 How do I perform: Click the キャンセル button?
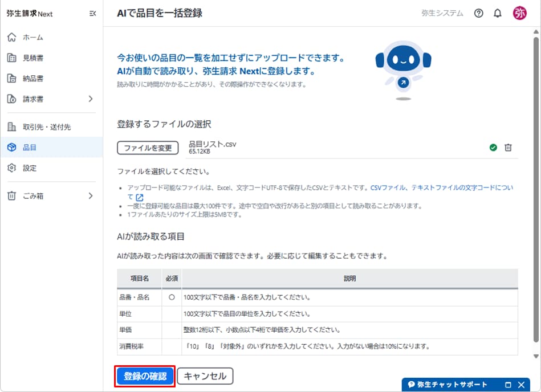[205, 376]
